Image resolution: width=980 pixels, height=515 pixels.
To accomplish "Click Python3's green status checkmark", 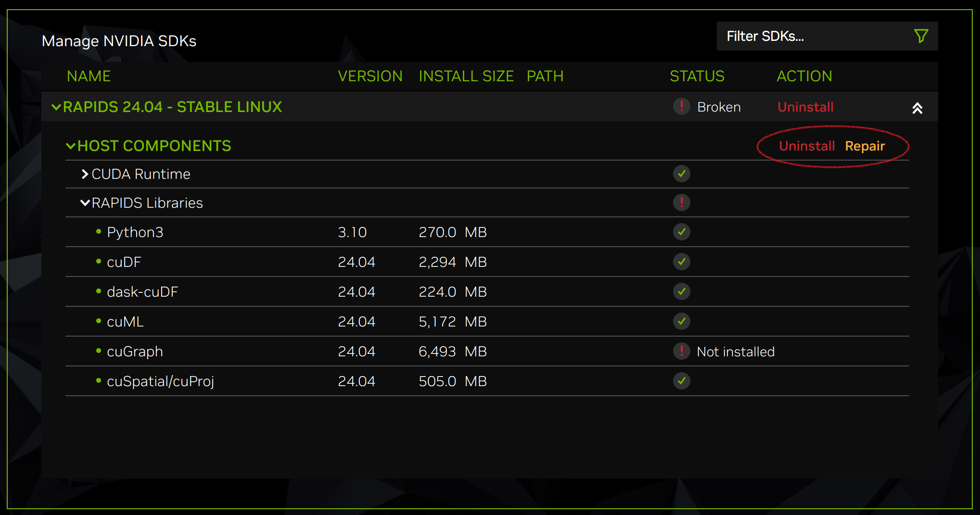I will (681, 232).
